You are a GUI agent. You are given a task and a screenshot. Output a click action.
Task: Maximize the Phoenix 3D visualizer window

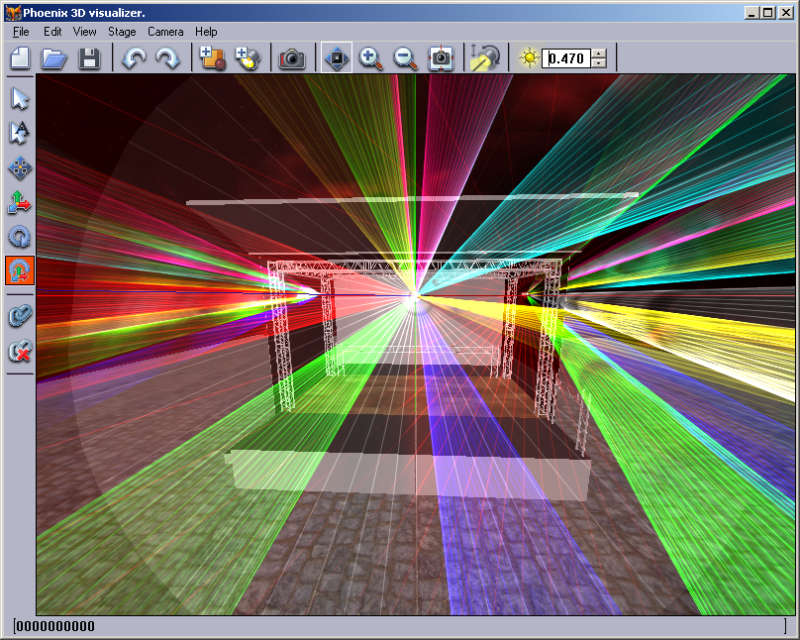(768, 13)
